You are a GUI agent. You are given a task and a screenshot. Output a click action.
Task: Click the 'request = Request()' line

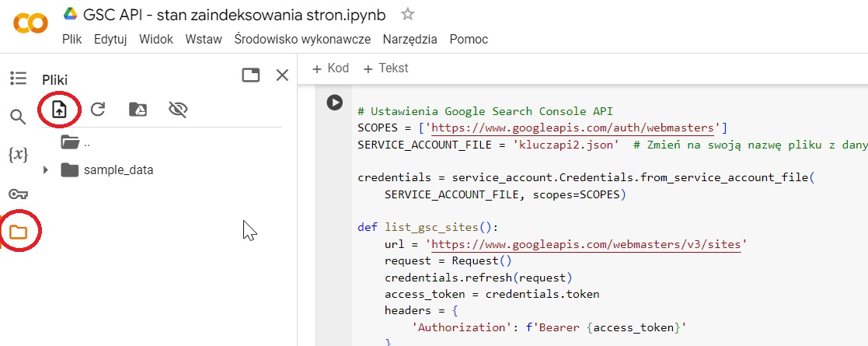(x=448, y=260)
